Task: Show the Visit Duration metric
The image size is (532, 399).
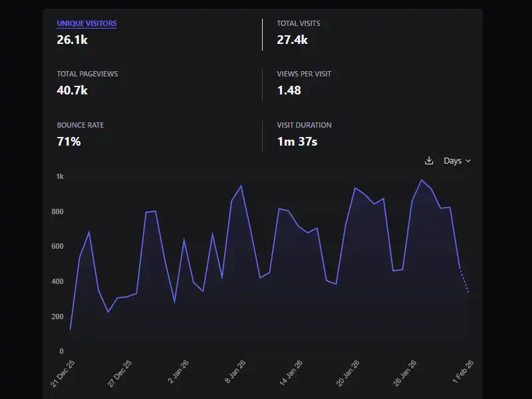Action: (304, 125)
